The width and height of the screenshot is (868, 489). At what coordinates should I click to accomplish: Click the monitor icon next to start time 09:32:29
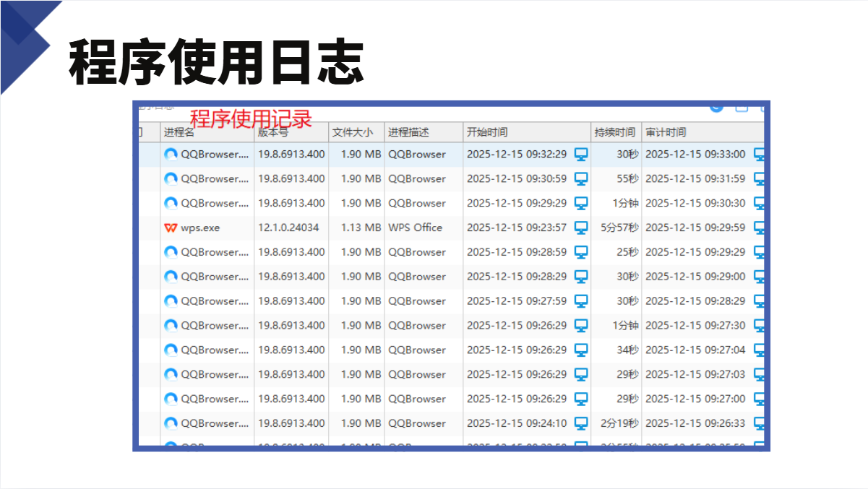[581, 155]
